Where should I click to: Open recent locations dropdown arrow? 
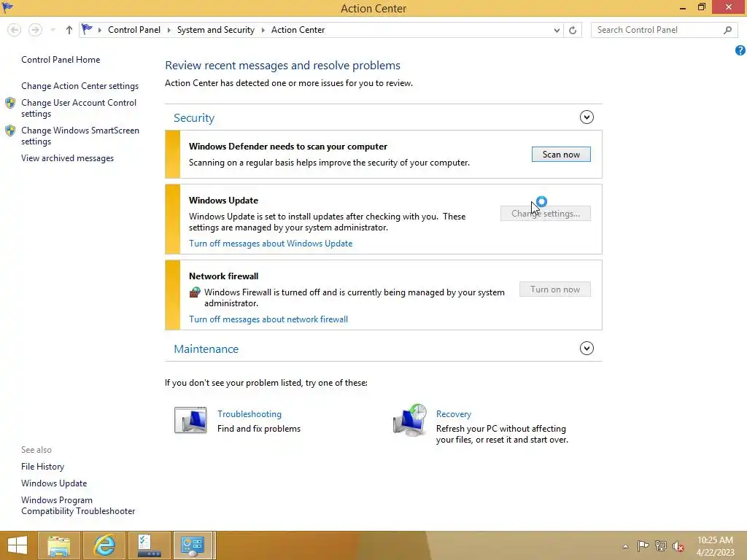(x=53, y=30)
